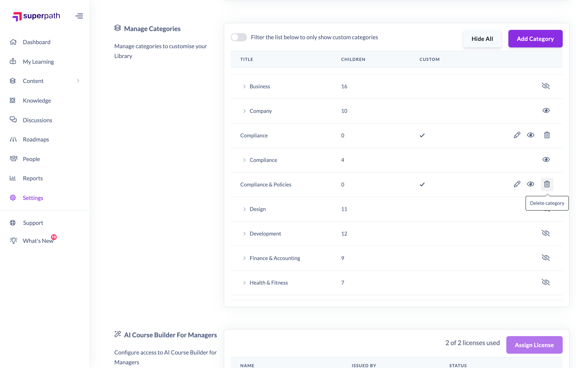Screen dimensions: 588x368
Task: Click the Business children count 16
Action: pyautogui.click(x=344, y=86)
